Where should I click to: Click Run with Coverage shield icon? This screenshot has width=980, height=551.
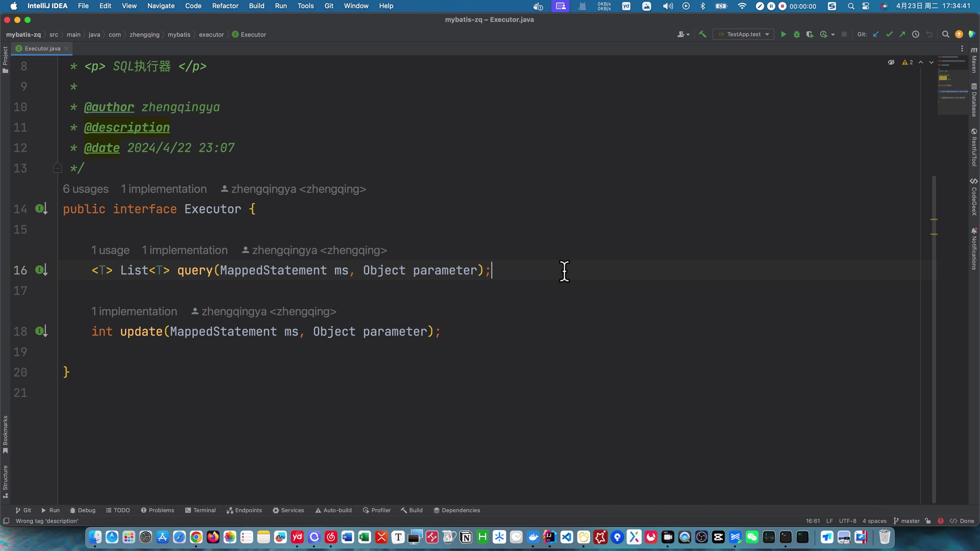tap(810, 34)
